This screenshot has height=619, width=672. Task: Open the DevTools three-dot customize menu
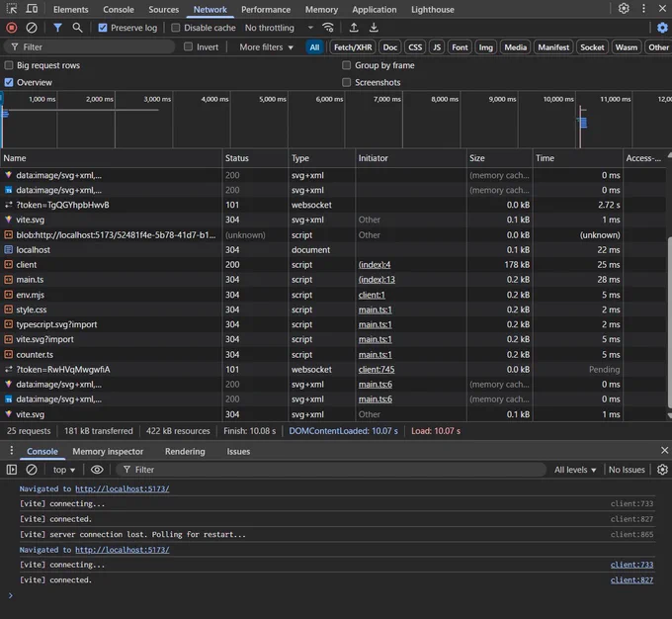pos(643,8)
